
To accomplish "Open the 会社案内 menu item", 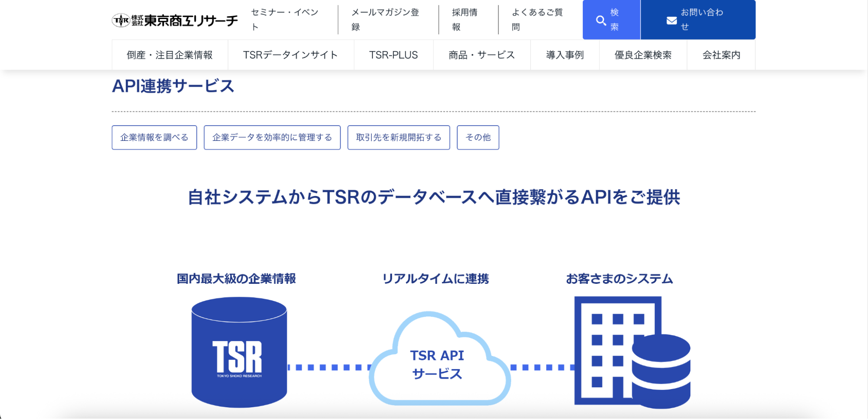I will [x=721, y=55].
